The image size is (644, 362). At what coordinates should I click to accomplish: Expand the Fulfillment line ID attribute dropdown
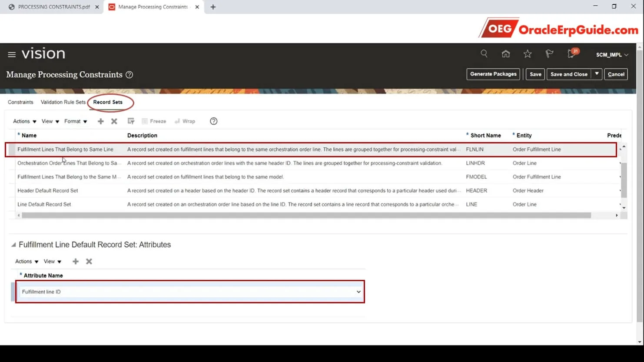click(359, 292)
